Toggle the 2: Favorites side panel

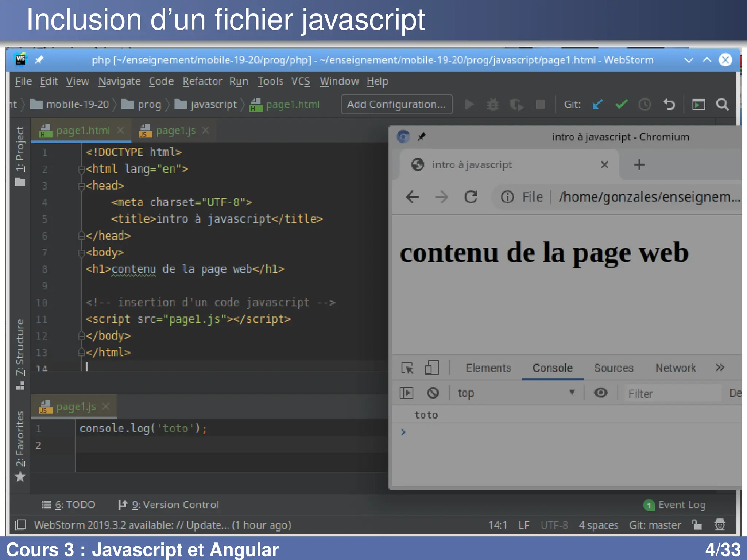click(20, 446)
